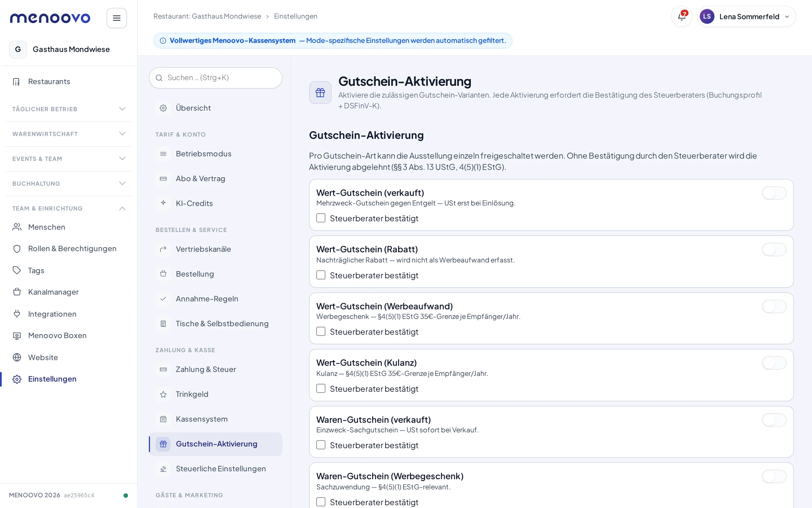Expand the Events & Team section
The width and height of the screenshot is (812, 508).
point(69,159)
